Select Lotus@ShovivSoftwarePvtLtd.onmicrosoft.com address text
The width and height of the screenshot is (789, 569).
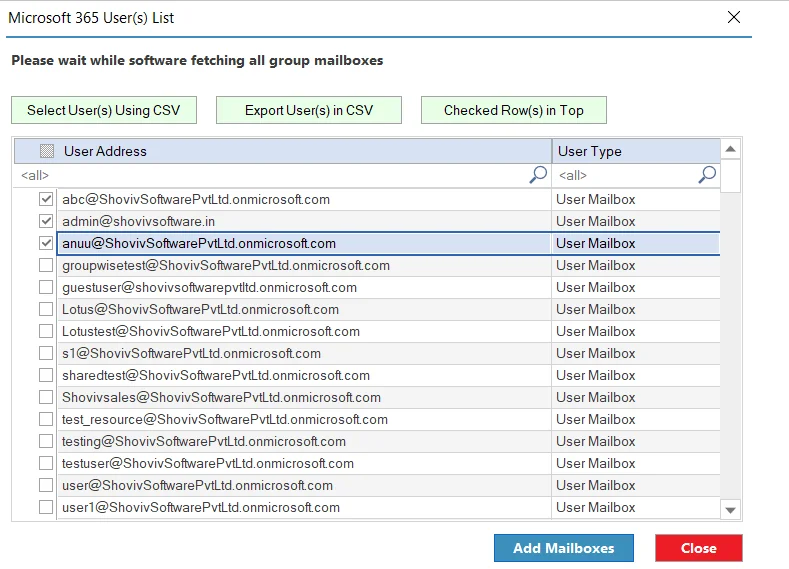(x=200, y=309)
